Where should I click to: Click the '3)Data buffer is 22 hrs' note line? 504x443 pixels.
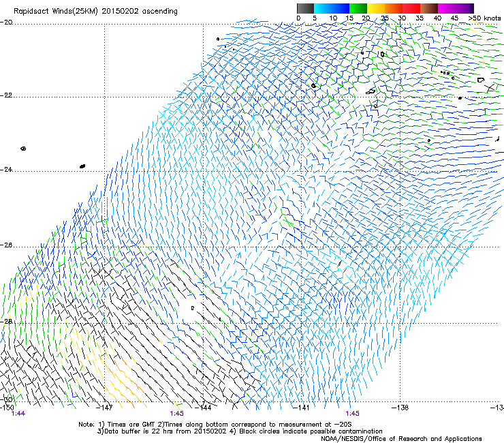click(x=240, y=431)
